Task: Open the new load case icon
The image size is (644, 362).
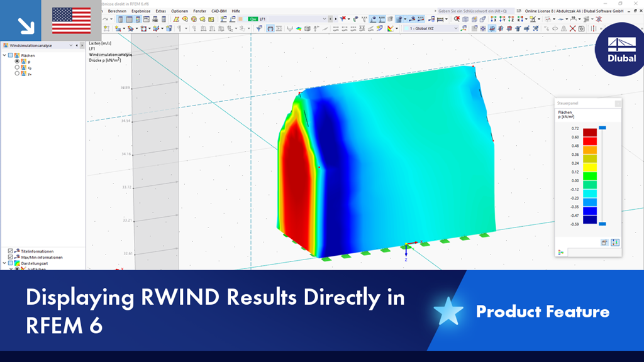Action: point(223,19)
